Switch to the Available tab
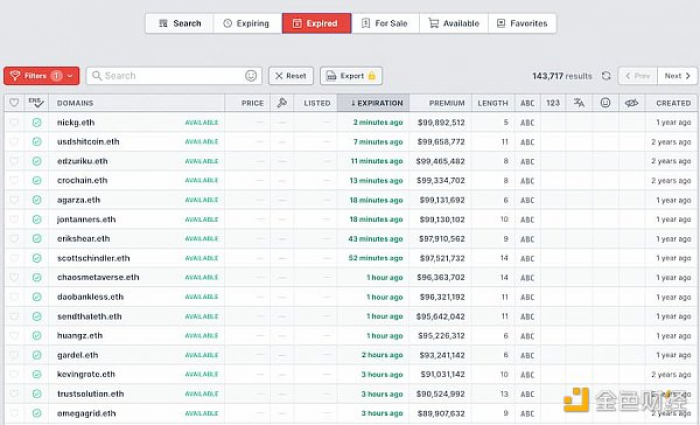Viewport: 700px width, 425px height. [x=454, y=23]
